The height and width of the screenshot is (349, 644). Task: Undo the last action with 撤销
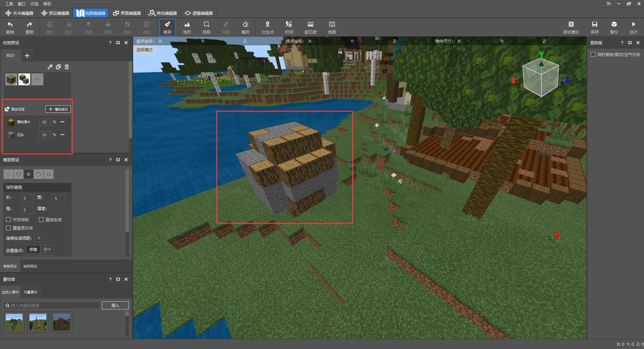pos(10,27)
